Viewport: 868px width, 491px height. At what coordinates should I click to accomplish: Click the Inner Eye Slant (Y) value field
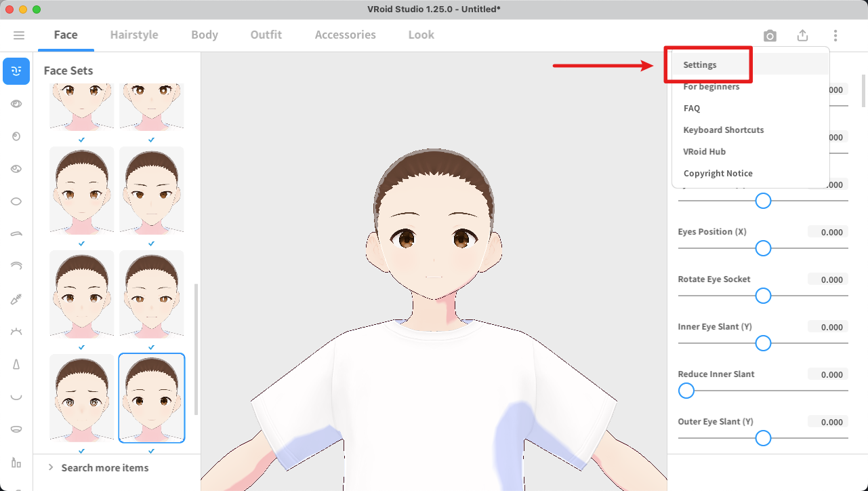pyautogui.click(x=827, y=327)
